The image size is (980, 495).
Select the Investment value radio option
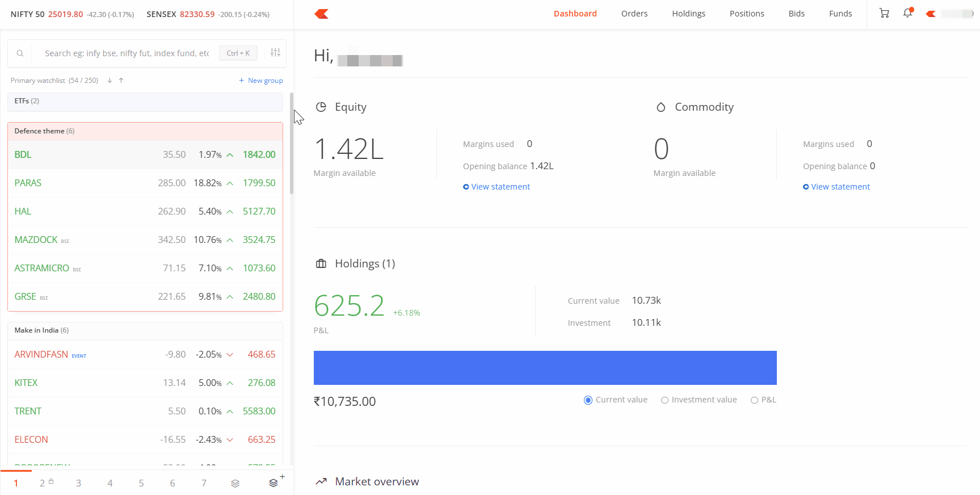[x=664, y=400]
